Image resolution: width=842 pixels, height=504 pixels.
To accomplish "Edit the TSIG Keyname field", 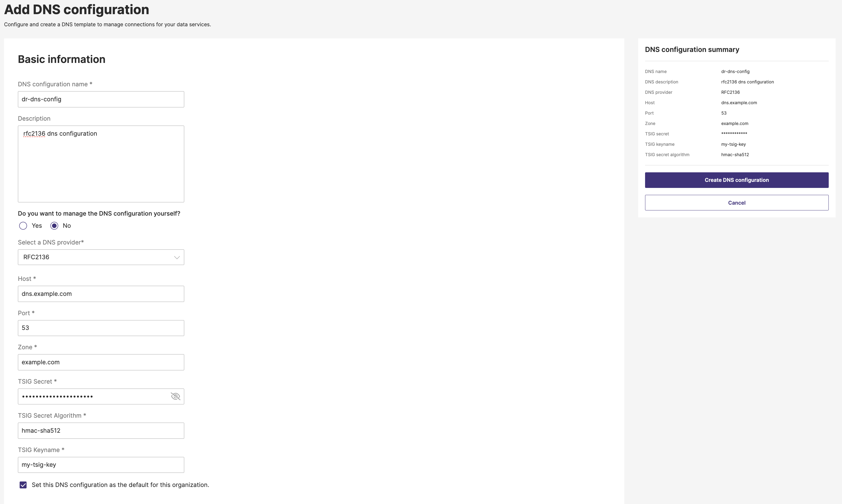I will (100, 465).
